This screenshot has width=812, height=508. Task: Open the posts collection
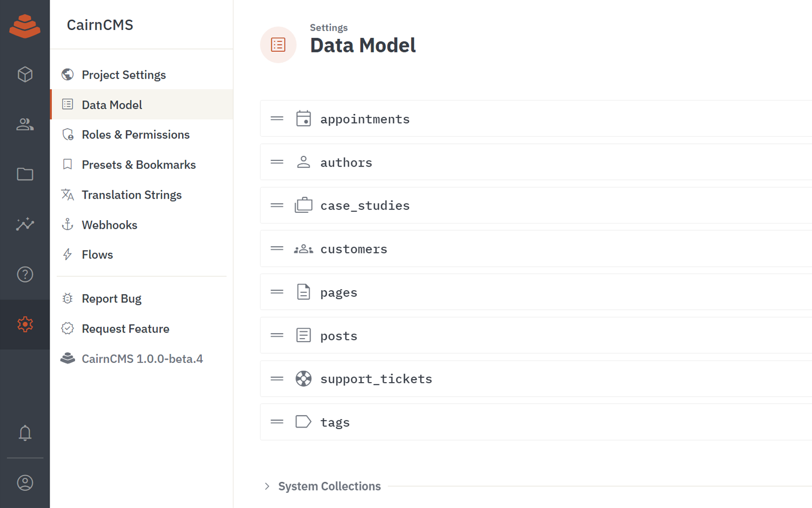point(536,335)
